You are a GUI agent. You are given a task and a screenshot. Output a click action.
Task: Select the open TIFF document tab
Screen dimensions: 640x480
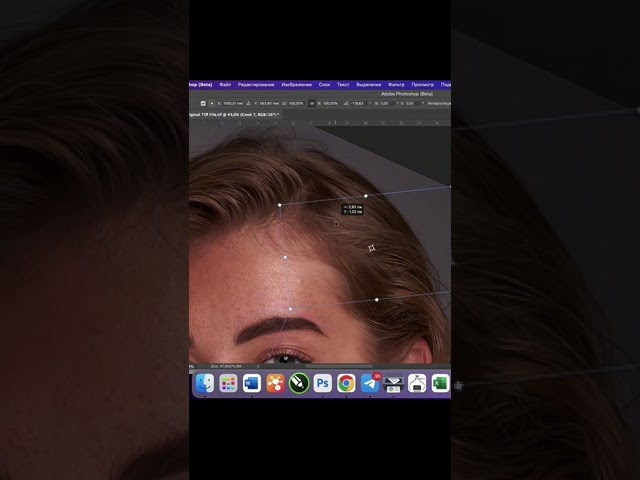coord(235,115)
